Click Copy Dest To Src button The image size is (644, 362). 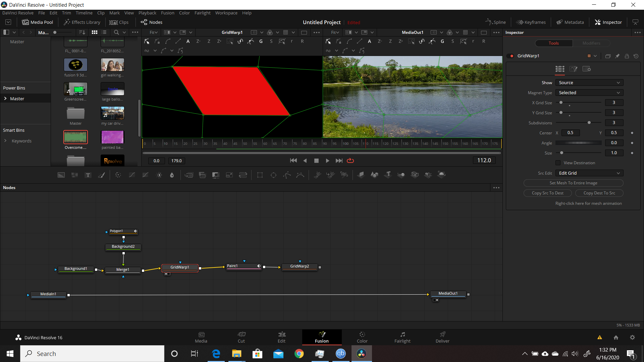(599, 193)
